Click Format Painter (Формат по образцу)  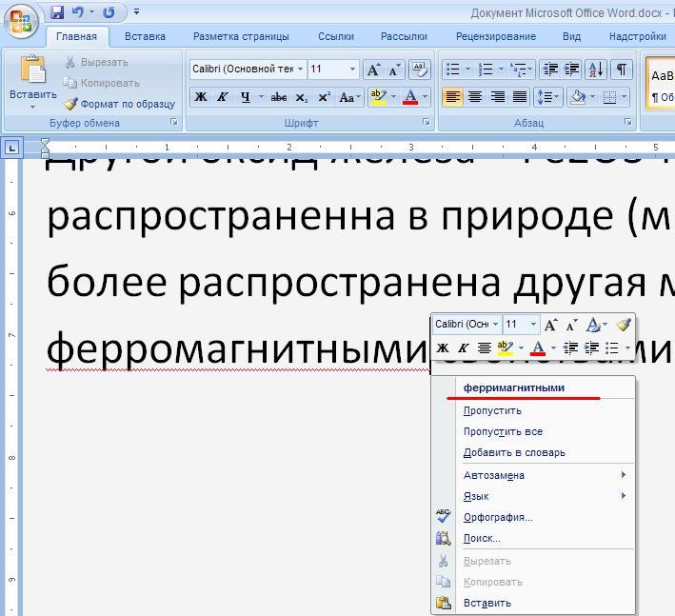(119, 104)
